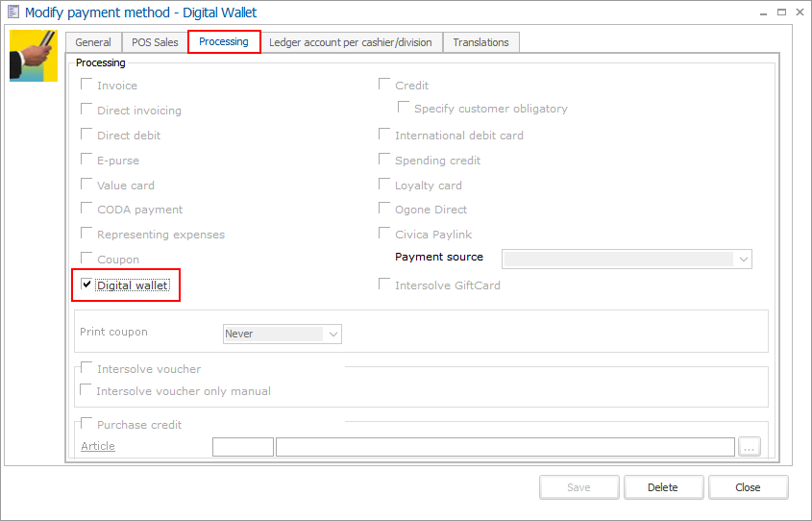Click the Article code input field
The height and width of the screenshot is (521, 812).
(x=242, y=446)
